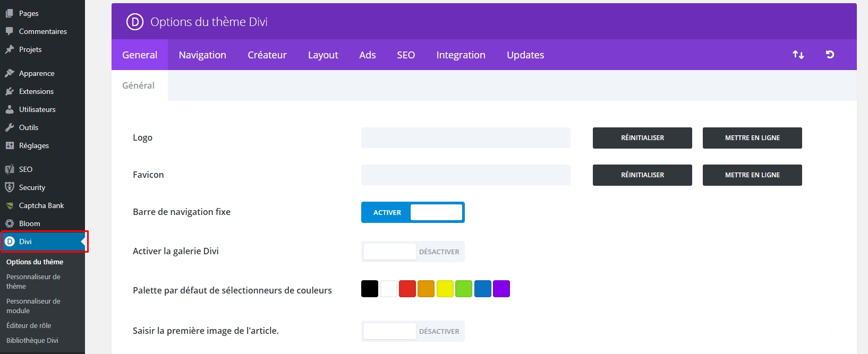Open the Bloom menu item
This screenshot has height=354, width=868.
[42, 223]
